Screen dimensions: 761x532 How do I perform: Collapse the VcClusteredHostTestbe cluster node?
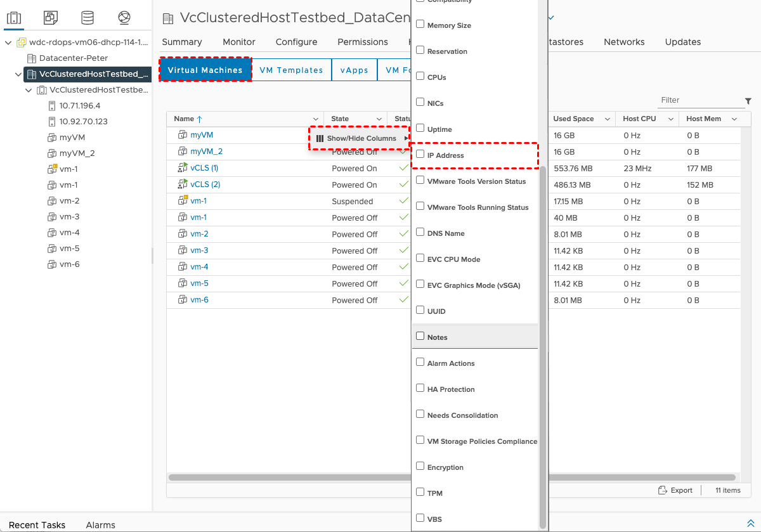tap(29, 90)
